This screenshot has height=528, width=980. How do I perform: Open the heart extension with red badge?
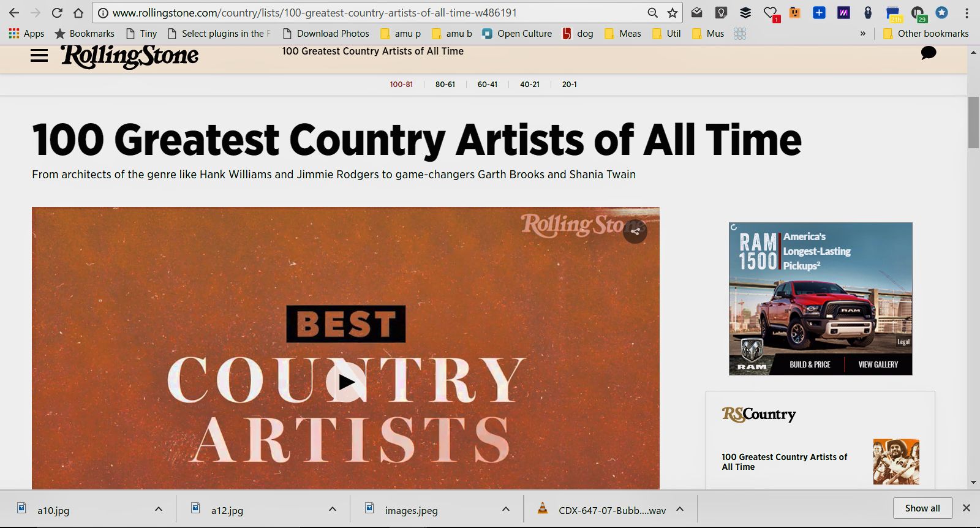[x=771, y=13]
